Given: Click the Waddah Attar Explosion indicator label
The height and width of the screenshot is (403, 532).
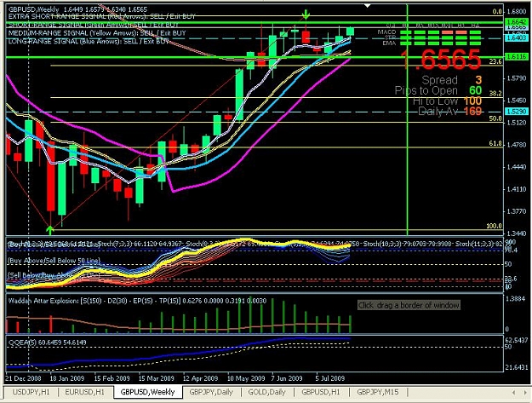Looking at the screenshot, I should point(137,301).
